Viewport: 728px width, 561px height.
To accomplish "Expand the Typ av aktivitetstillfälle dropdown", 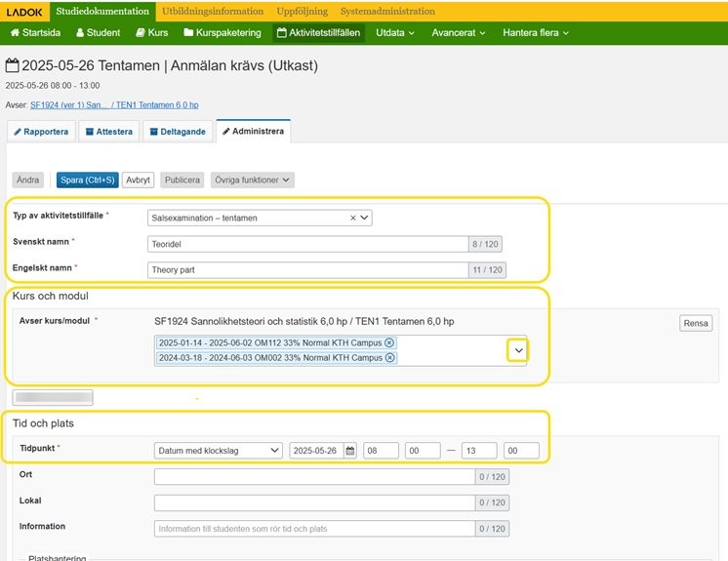I will [x=364, y=218].
